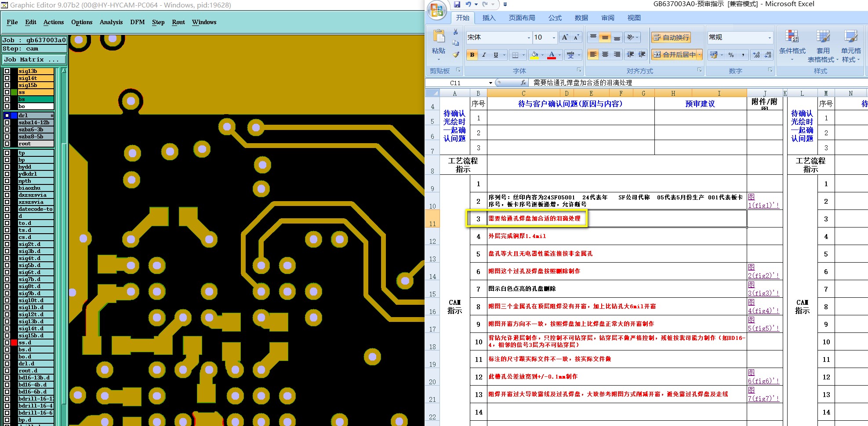
Task: Apply underline formatting in Excel
Action: coord(496,55)
